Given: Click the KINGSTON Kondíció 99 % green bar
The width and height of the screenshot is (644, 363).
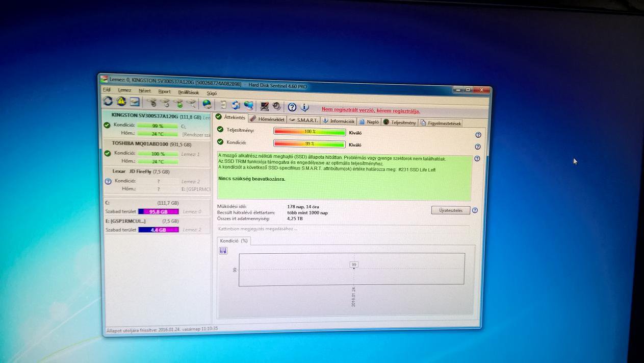Looking at the screenshot, I should [x=158, y=126].
